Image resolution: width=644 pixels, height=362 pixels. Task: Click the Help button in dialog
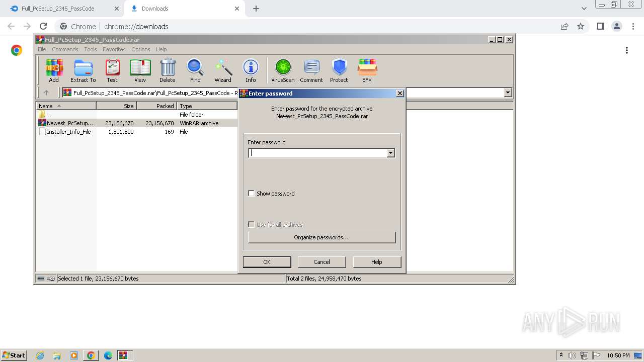377,262
